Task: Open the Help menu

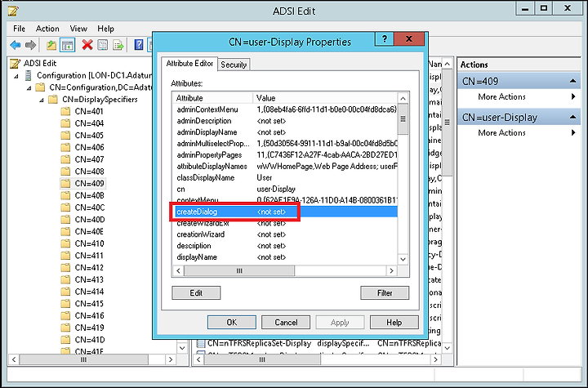Action: pyautogui.click(x=105, y=29)
